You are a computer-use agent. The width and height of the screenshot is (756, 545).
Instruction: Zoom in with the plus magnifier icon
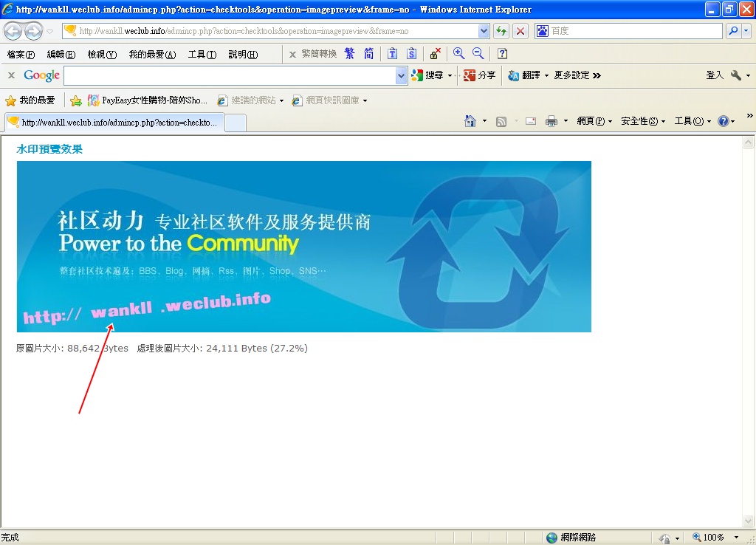(x=458, y=53)
